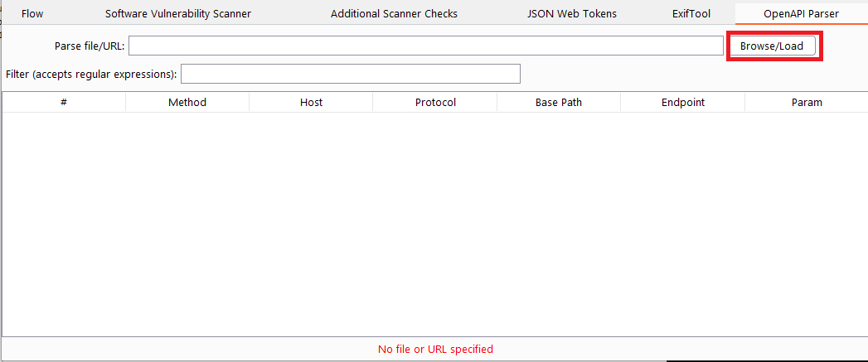Click the Browse/Load button
The image size is (868, 362).
coord(771,46)
